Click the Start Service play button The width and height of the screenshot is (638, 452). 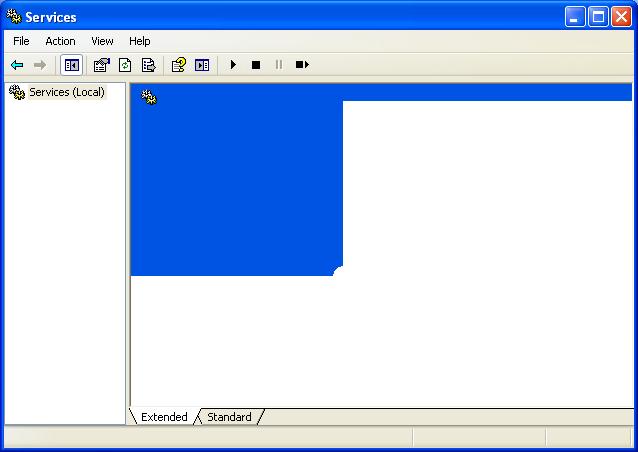tap(233, 65)
